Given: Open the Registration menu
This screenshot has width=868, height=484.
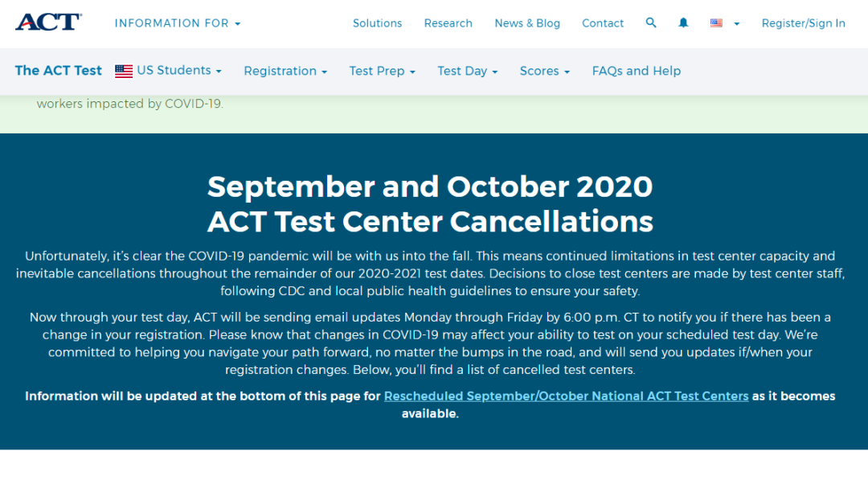Looking at the screenshot, I should coord(285,71).
